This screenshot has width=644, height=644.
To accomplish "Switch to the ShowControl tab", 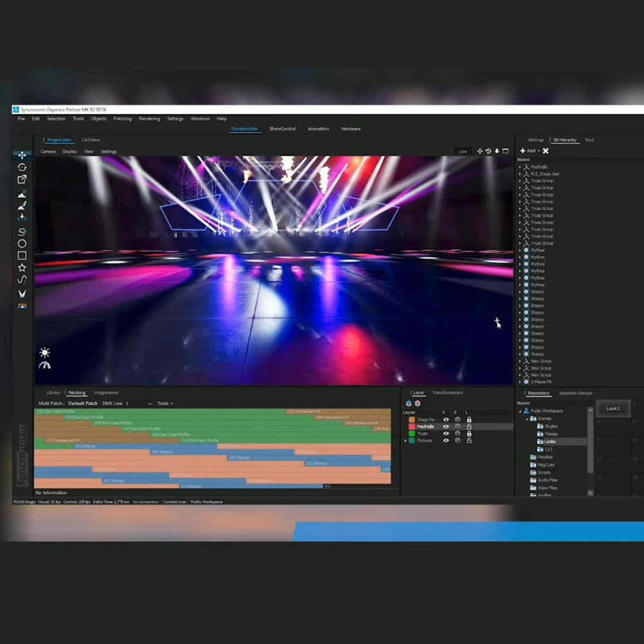I will click(x=282, y=129).
